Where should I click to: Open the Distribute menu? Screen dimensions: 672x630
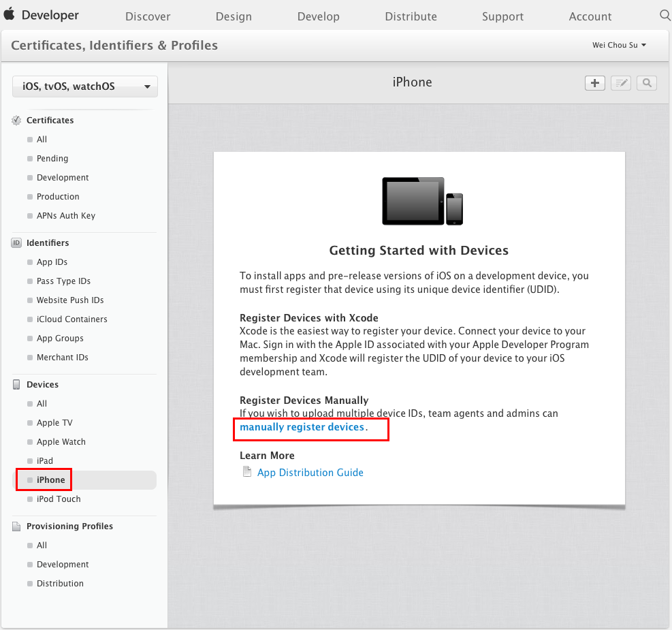tap(411, 17)
